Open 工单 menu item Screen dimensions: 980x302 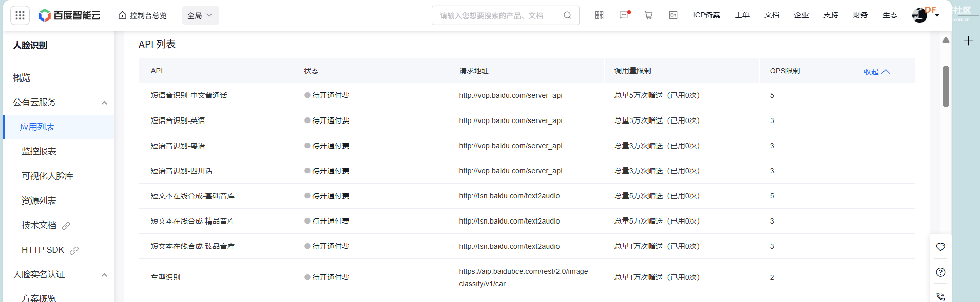tap(742, 15)
